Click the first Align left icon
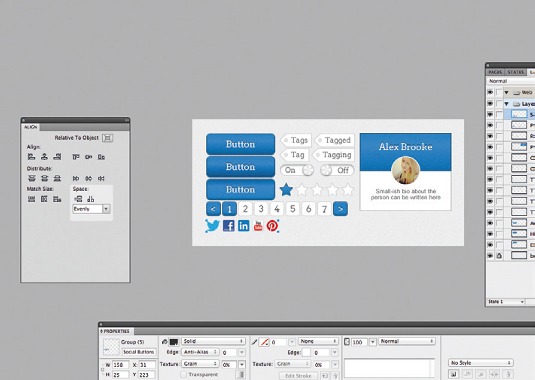 (x=31, y=157)
